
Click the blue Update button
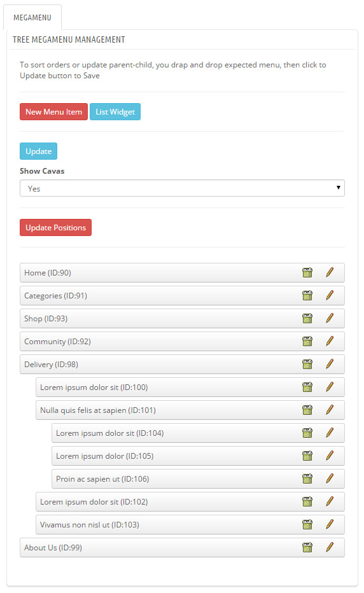[38, 151]
